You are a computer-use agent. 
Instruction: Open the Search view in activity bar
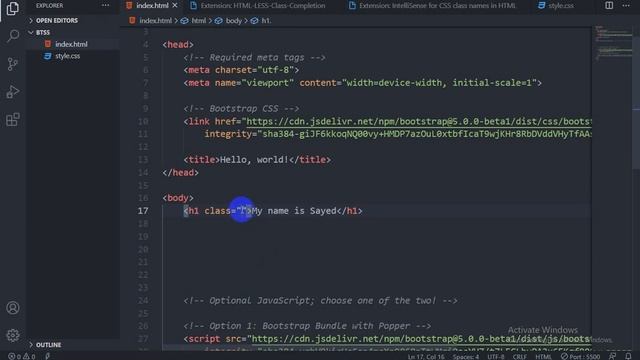click(x=13, y=36)
